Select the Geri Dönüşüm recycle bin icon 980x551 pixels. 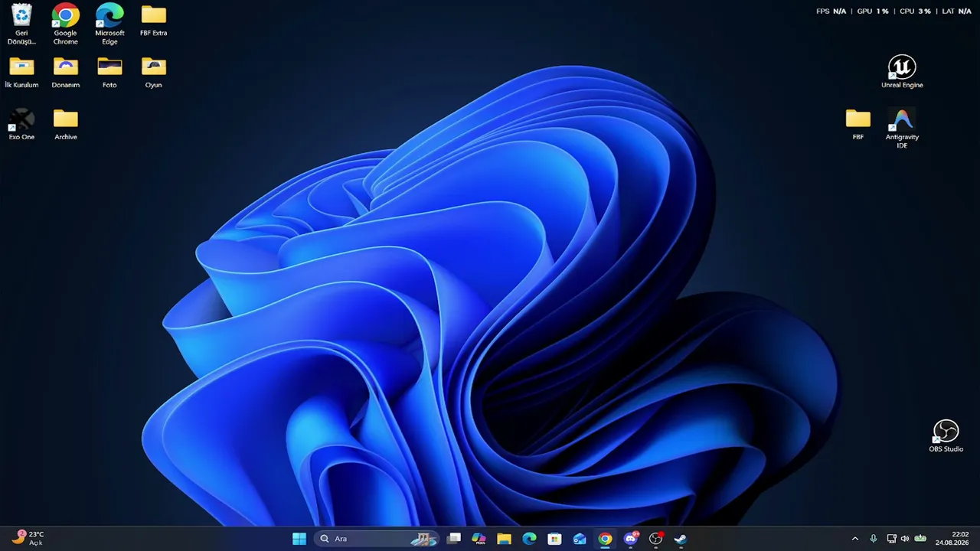(x=21, y=24)
